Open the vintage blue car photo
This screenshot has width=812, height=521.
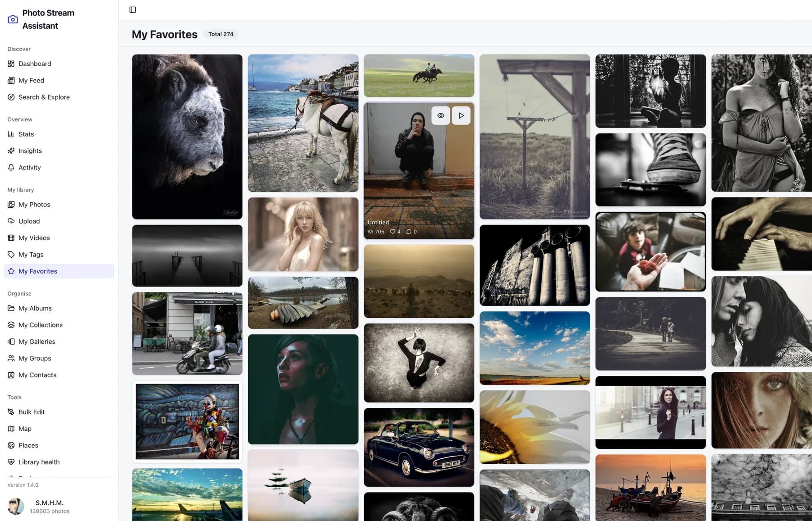click(x=419, y=447)
